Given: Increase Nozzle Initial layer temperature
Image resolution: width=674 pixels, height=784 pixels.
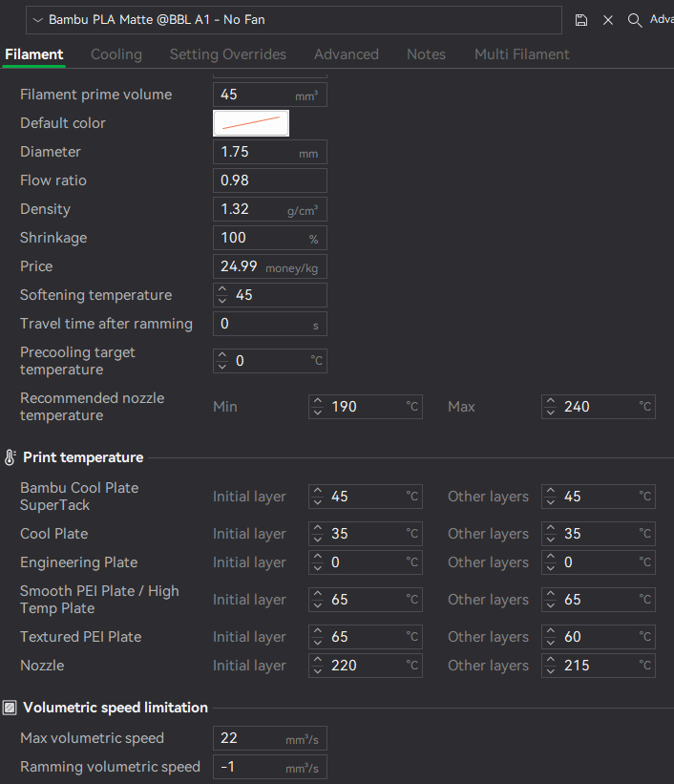Looking at the screenshot, I should click(318, 661).
